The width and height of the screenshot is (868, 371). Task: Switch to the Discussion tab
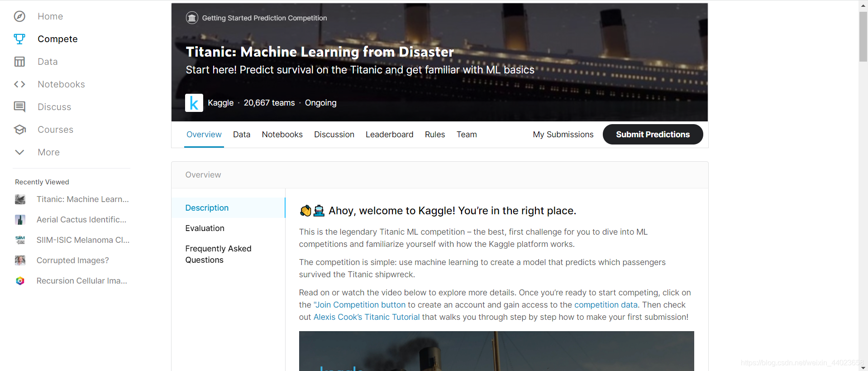pyautogui.click(x=334, y=135)
